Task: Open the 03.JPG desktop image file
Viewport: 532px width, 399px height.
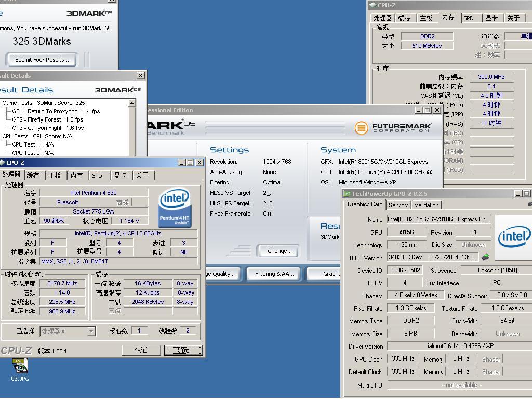Action: (20, 370)
